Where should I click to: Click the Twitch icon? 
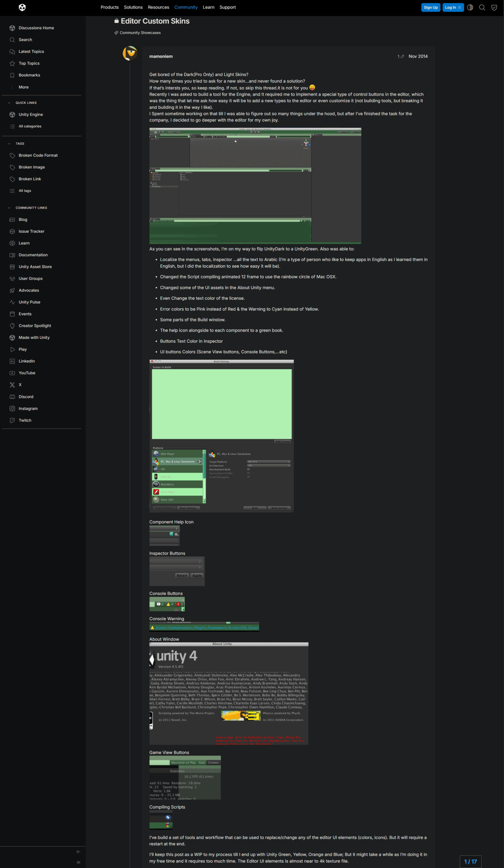point(13,420)
